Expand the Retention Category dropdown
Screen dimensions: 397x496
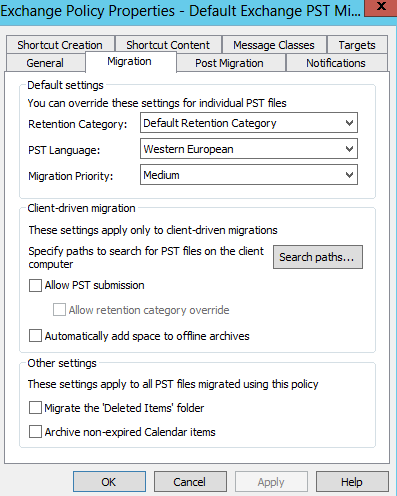pos(249,123)
